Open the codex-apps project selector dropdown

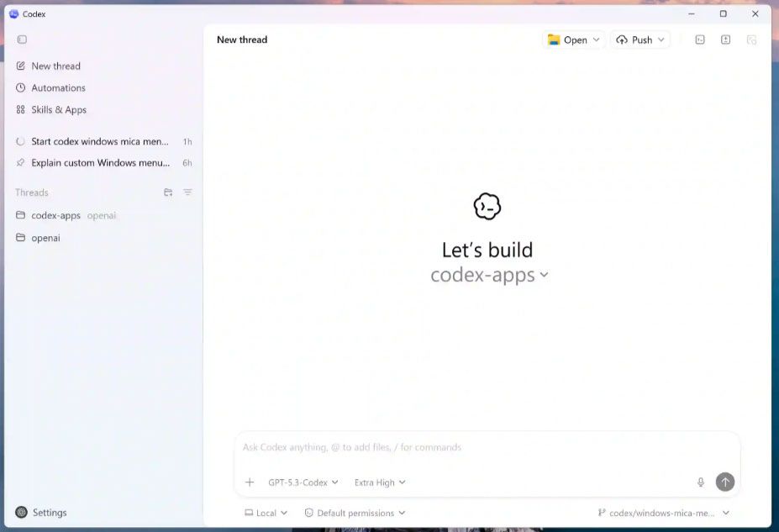[489, 275]
